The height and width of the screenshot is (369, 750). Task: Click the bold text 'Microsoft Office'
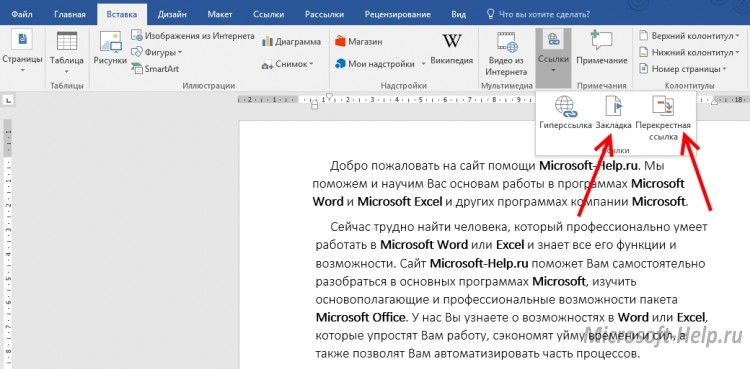point(361,317)
